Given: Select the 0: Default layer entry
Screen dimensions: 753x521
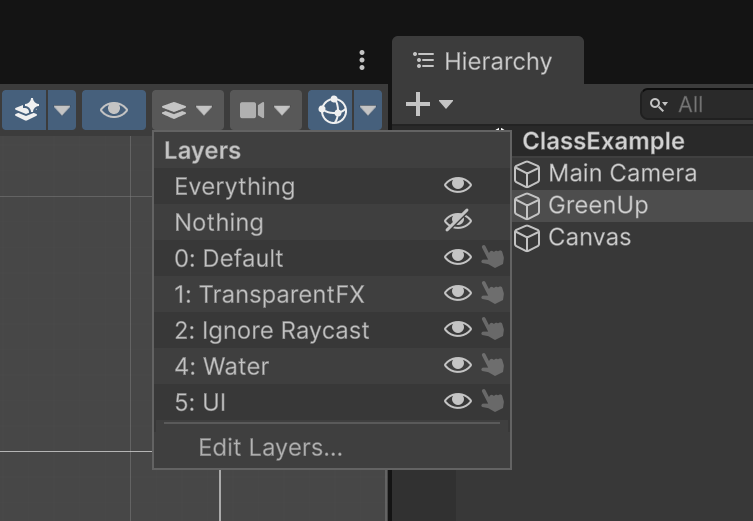Looking at the screenshot, I should point(332,258).
